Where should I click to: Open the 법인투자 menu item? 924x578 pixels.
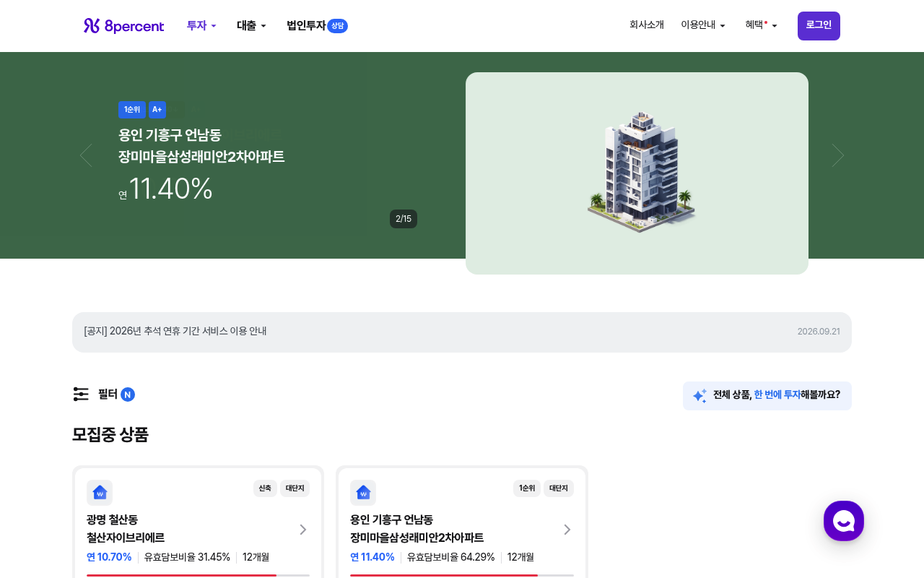[x=306, y=26]
